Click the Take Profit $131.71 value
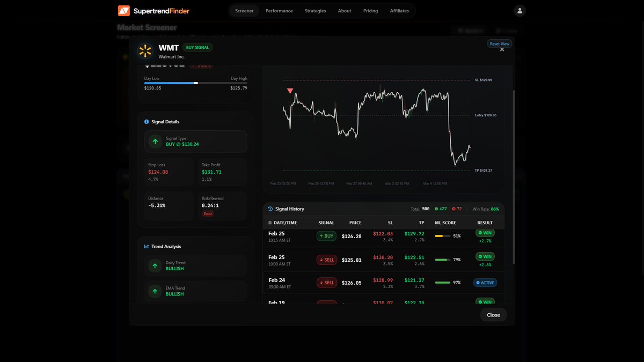This screenshot has height=362, width=644. tap(211, 172)
